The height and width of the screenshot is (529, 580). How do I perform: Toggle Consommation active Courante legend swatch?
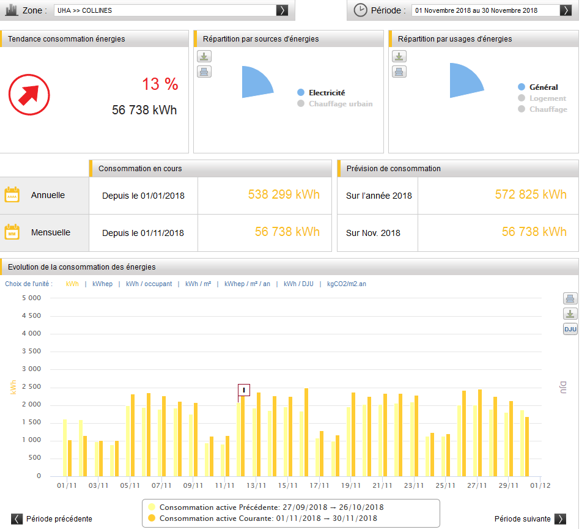pos(151,518)
